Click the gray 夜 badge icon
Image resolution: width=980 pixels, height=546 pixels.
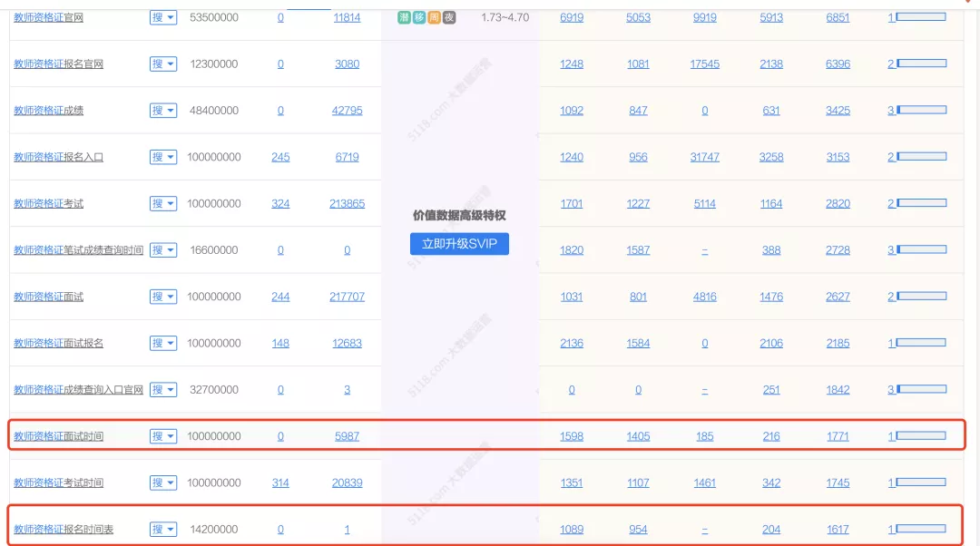point(449,17)
